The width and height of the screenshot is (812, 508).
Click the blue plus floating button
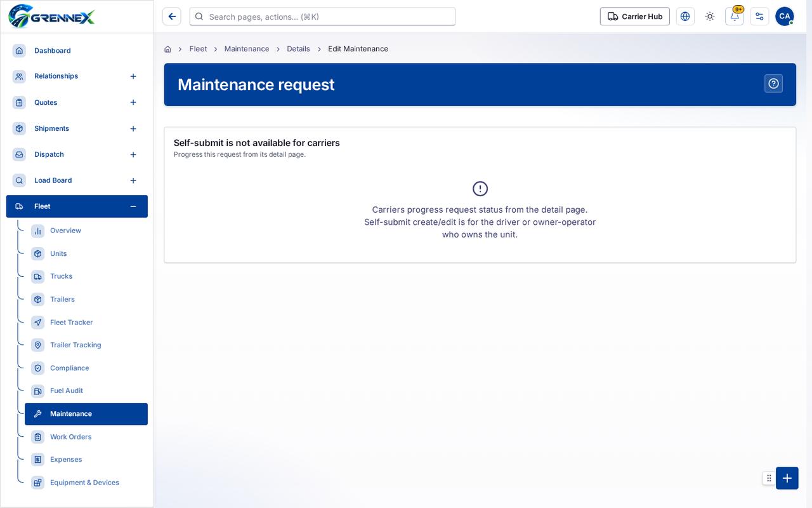tap(787, 478)
